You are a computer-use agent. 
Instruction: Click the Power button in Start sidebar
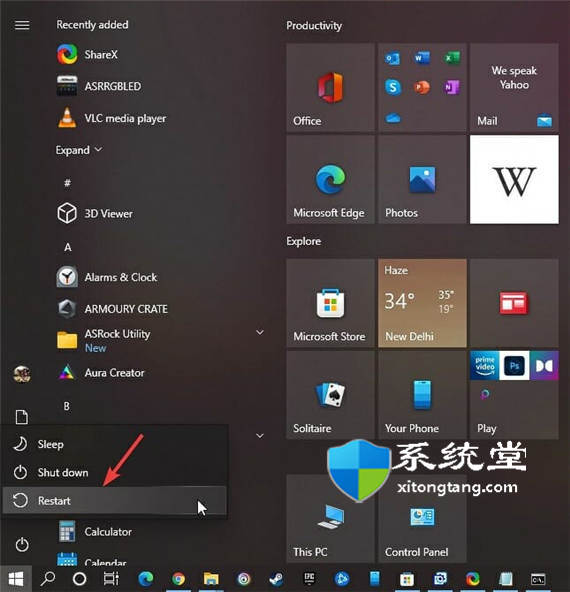click(x=22, y=544)
